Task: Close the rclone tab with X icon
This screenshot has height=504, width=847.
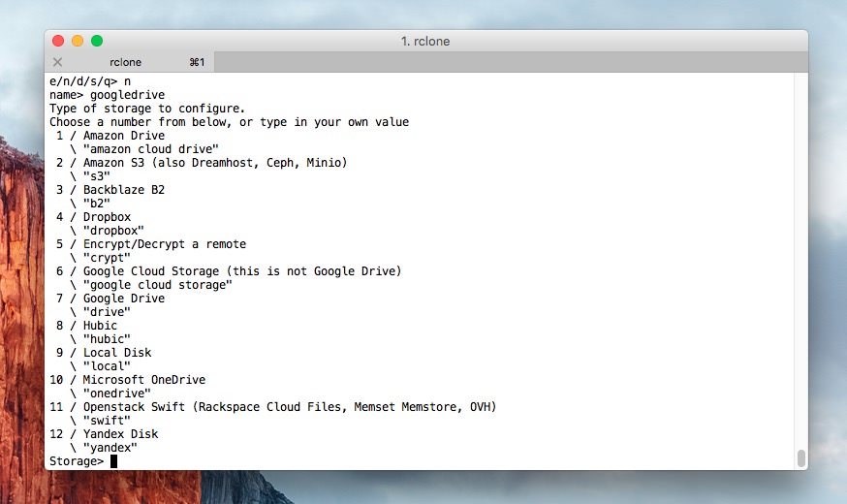Action: point(57,62)
